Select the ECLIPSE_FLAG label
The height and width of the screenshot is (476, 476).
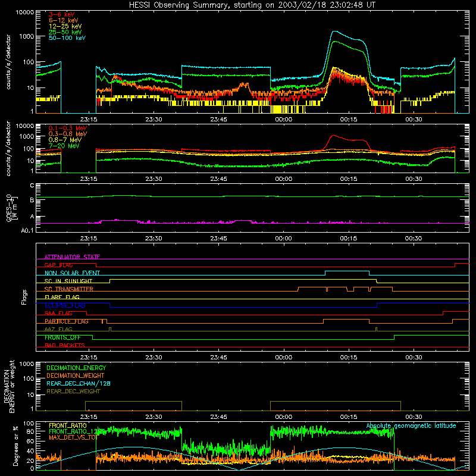point(65,305)
